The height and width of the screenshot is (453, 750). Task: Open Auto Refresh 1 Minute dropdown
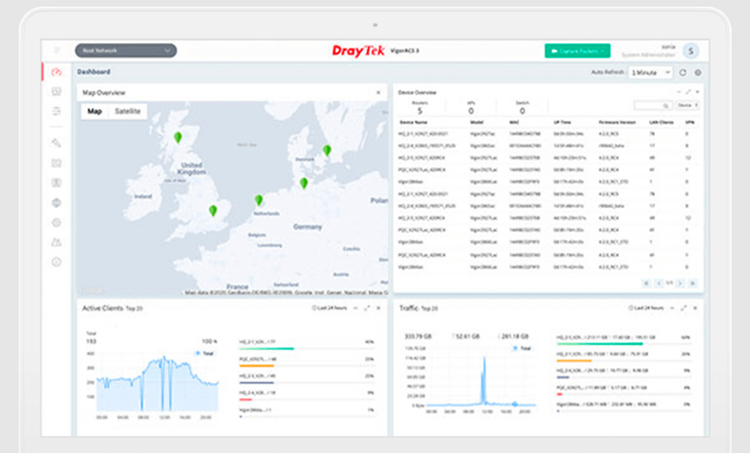(651, 73)
